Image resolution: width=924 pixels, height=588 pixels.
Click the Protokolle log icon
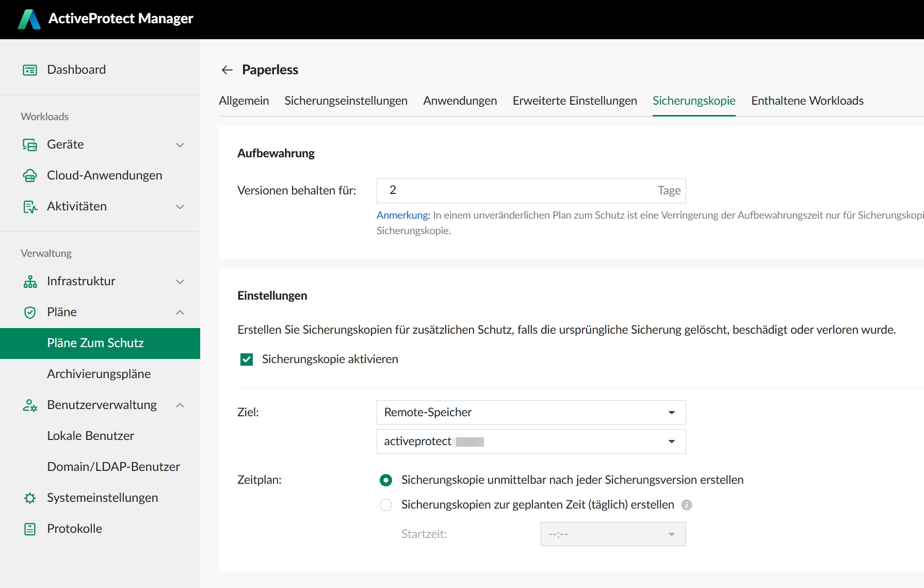[x=30, y=529]
